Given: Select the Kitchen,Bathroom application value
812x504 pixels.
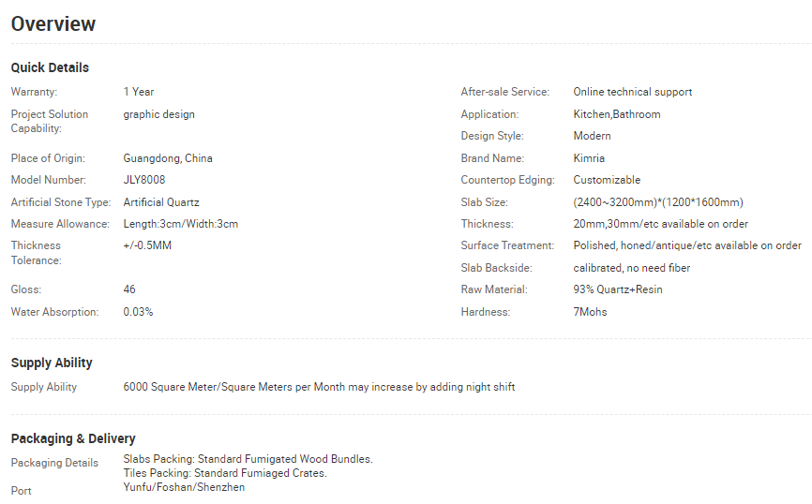Looking at the screenshot, I should (x=617, y=114).
